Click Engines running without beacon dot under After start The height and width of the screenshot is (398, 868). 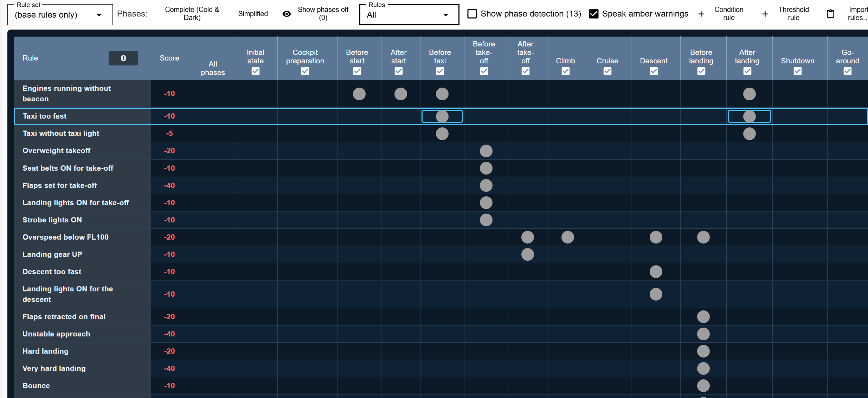401,94
